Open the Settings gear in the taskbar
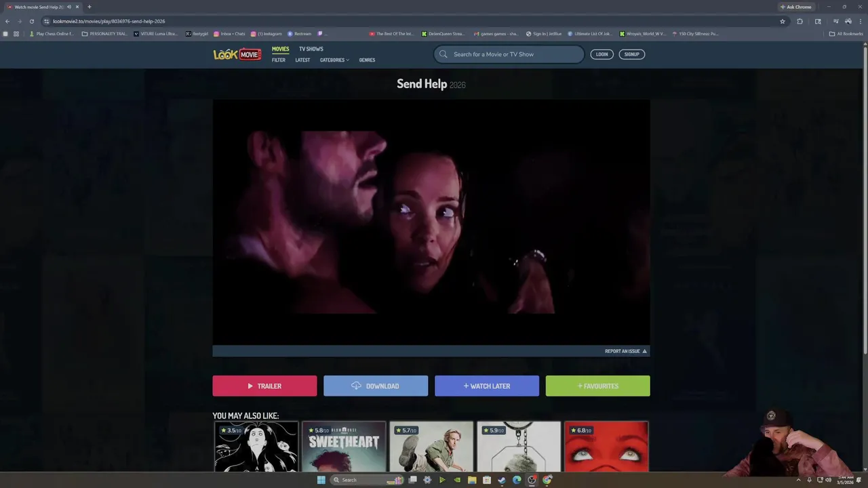 pos(427,480)
